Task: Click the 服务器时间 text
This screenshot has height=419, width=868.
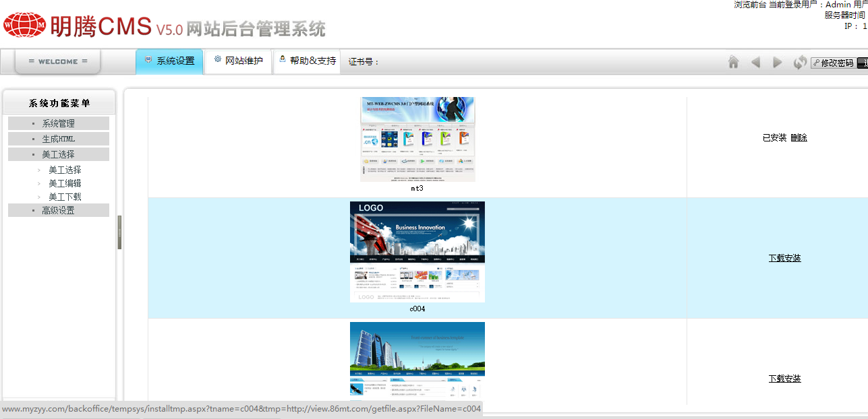Action: [846, 15]
